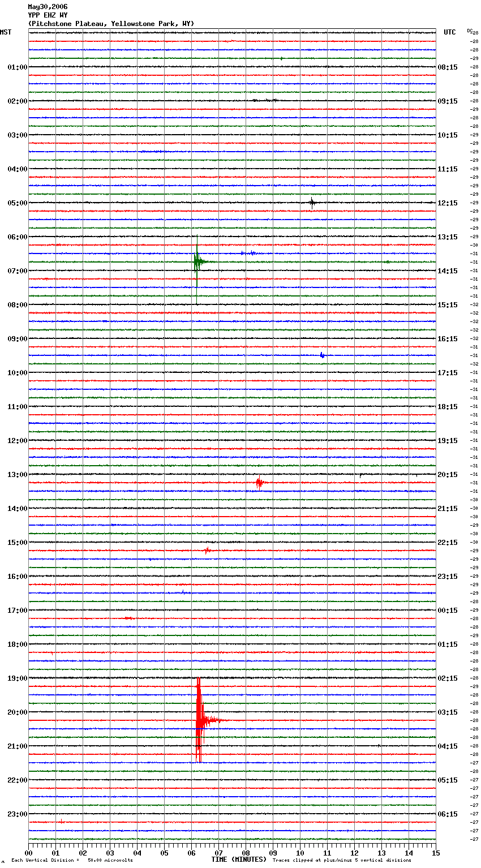Select the 15:00 MST time label
The height and width of the screenshot is (868, 481).
click(17, 543)
